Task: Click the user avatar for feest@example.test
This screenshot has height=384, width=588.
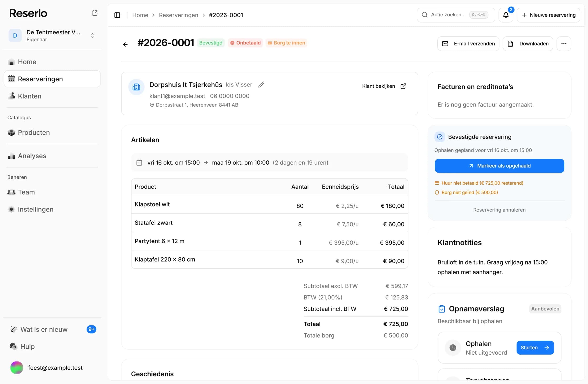Action: click(17, 368)
